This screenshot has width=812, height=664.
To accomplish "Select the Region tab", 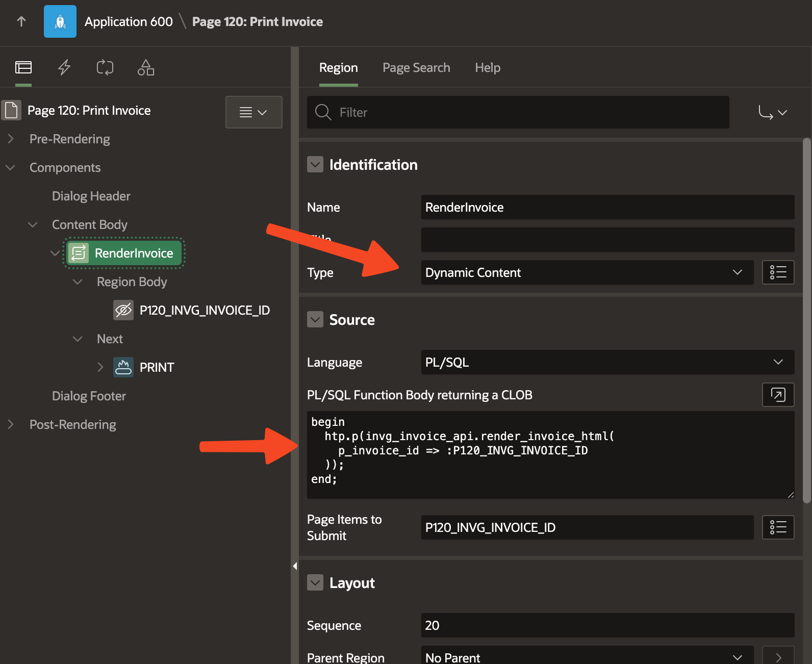I will pyautogui.click(x=339, y=67).
